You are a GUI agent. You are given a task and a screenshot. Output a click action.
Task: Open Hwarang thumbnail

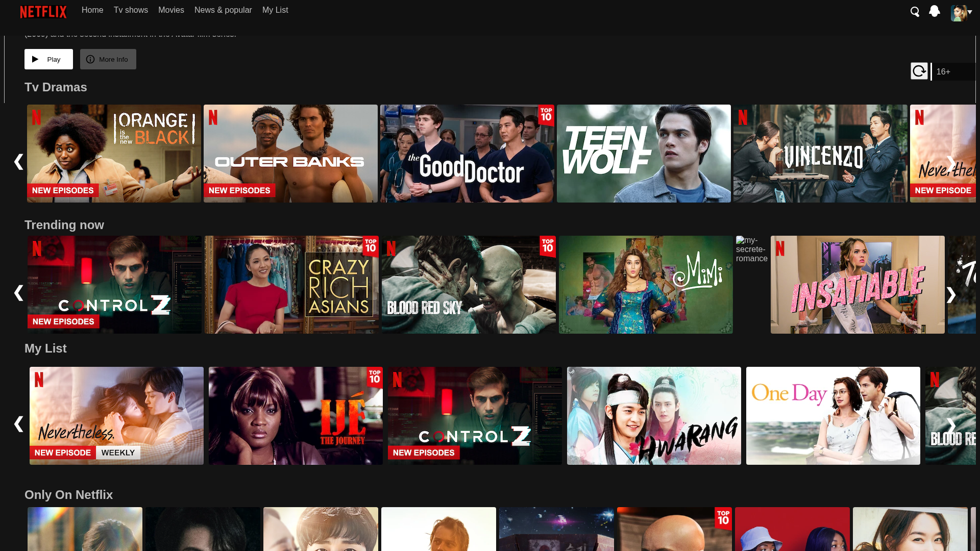[654, 416]
